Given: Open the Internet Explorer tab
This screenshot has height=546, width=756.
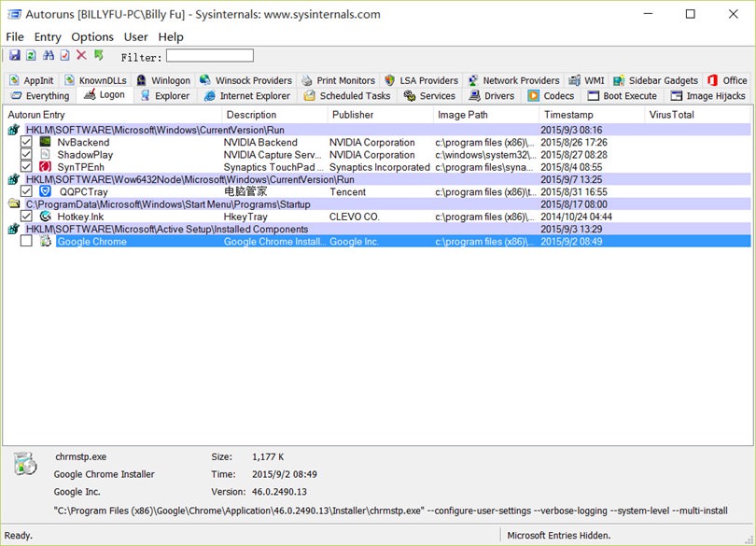Looking at the screenshot, I should (248, 96).
